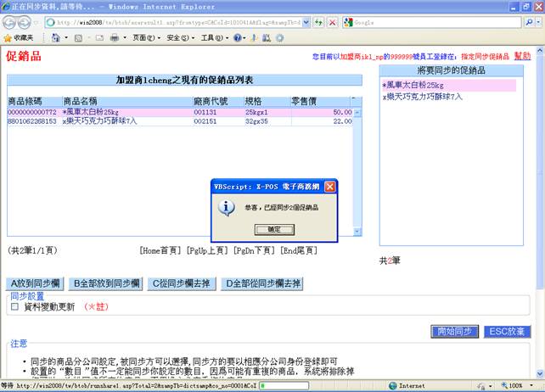Click A放到同步欄 button

(35, 283)
